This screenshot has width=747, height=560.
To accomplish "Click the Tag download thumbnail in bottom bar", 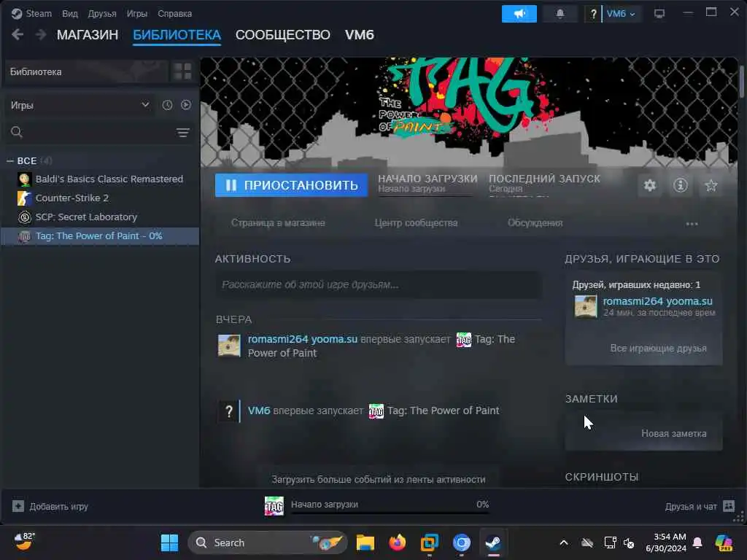I will (274, 507).
